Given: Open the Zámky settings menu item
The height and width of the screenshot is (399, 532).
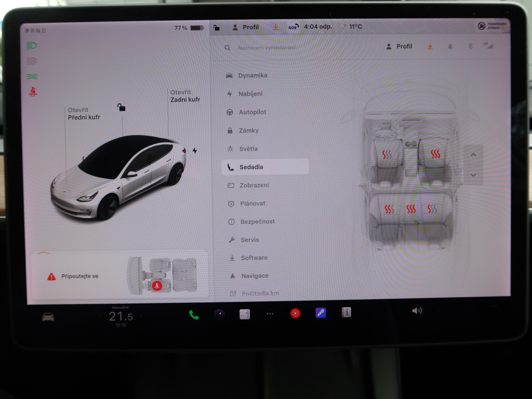Looking at the screenshot, I should click(248, 131).
